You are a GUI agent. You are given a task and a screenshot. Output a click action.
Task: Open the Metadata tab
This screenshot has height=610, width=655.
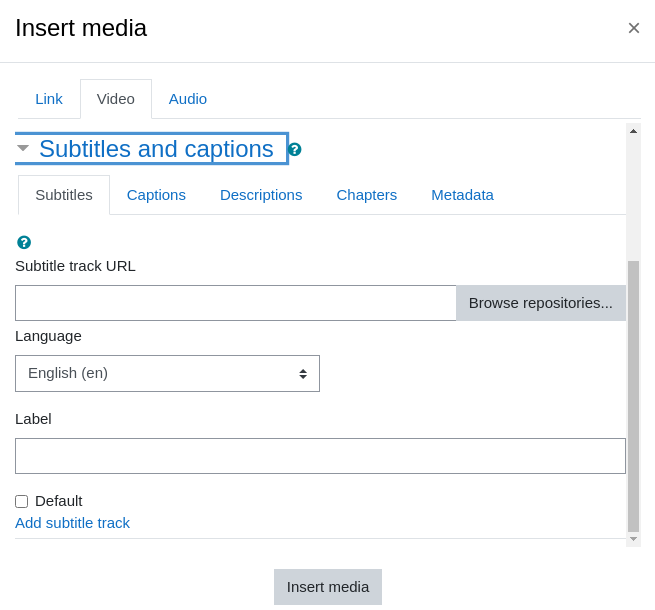coord(462,195)
